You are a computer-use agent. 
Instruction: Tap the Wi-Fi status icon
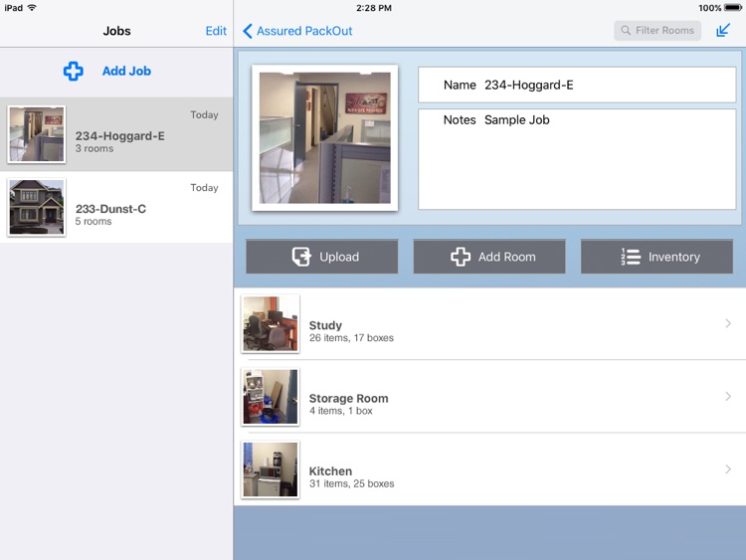(x=32, y=8)
